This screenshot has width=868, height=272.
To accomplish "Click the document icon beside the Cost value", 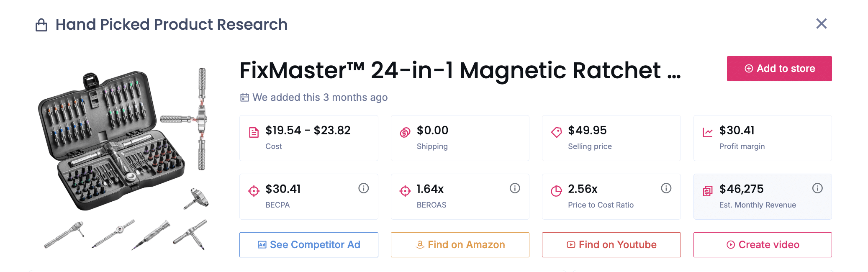I will tap(254, 131).
